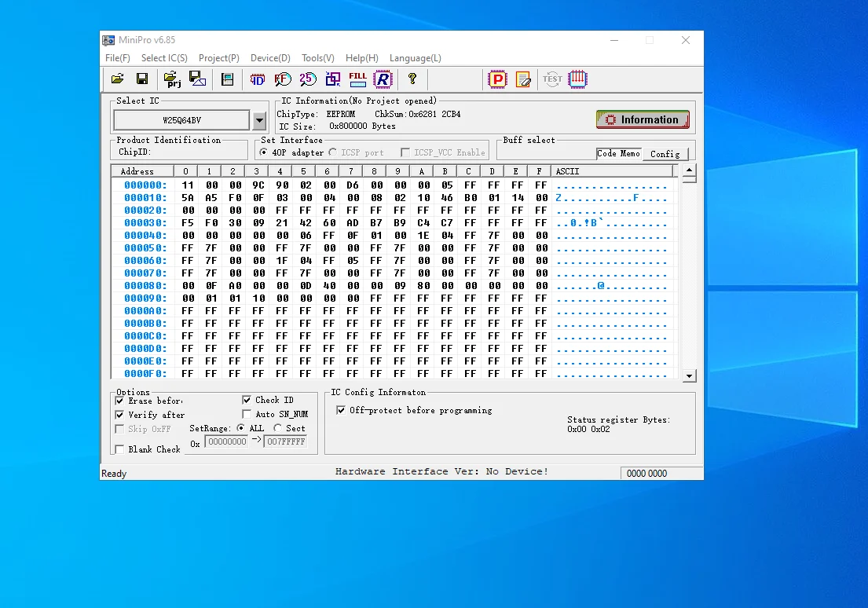Open project via the prj folder icon
Viewport: 868px width, 608px height.
coord(172,79)
